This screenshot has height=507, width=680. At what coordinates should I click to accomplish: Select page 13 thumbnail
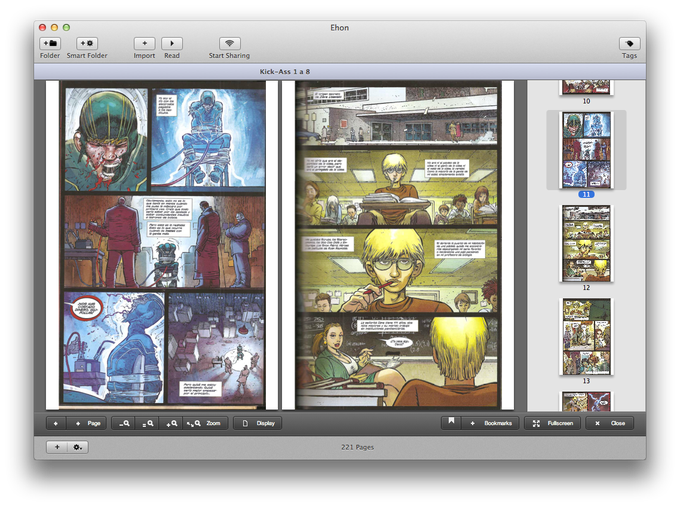[x=586, y=337]
